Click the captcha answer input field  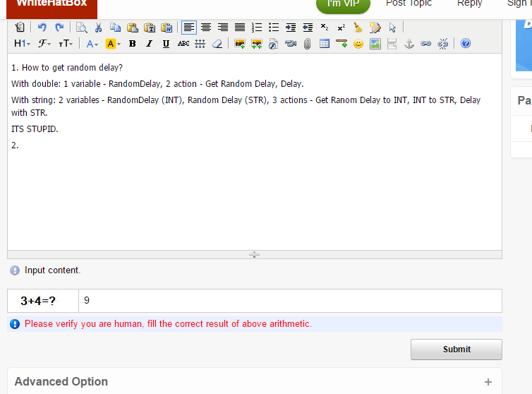[289, 301]
